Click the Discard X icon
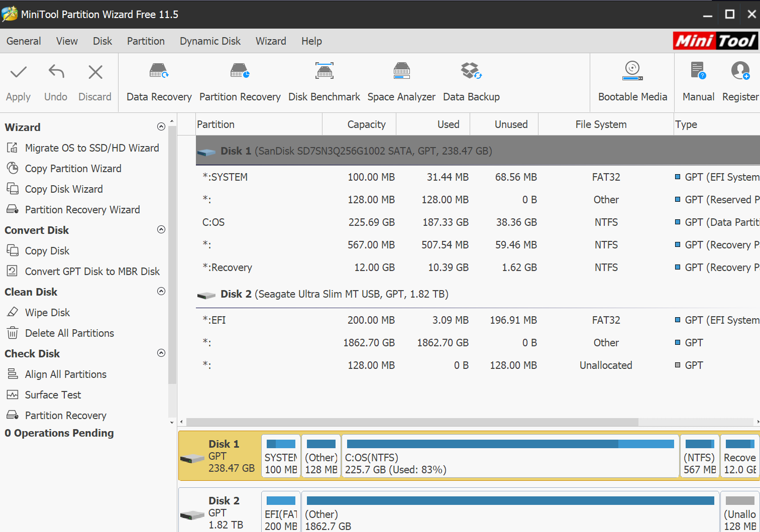Screen dimensions: 760x532 click(95, 72)
